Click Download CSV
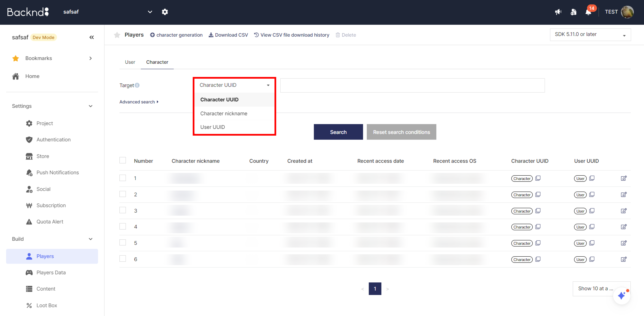The image size is (644, 316). (228, 35)
